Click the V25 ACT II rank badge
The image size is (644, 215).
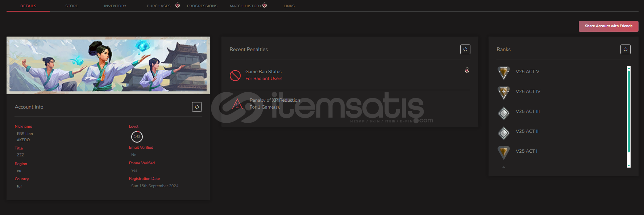click(504, 133)
